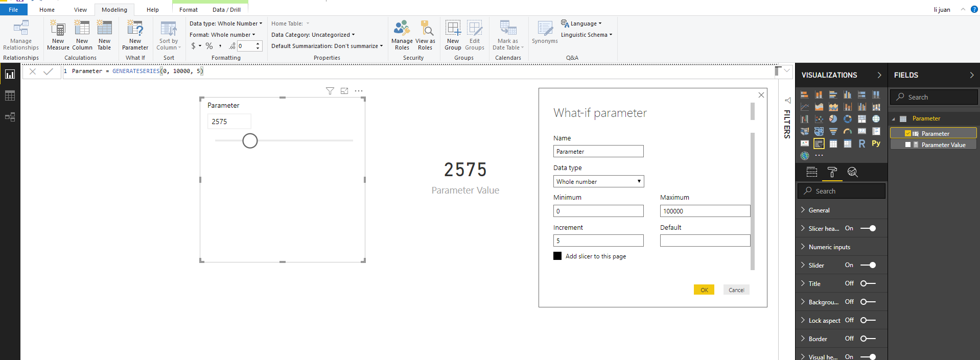
Task: Switch to the Home tab
Action: pyautogui.click(x=47, y=10)
